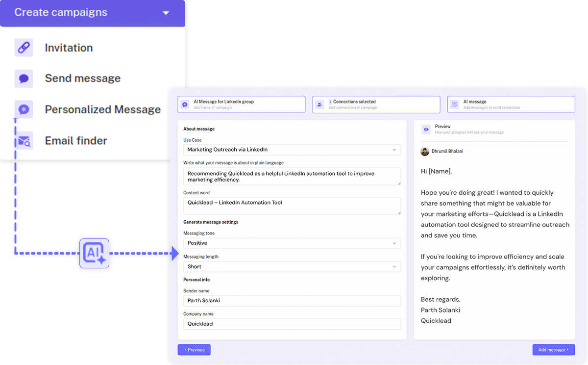Click the Personalized Message asterisk bubble icon
The height and width of the screenshot is (365, 588).
[24, 109]
